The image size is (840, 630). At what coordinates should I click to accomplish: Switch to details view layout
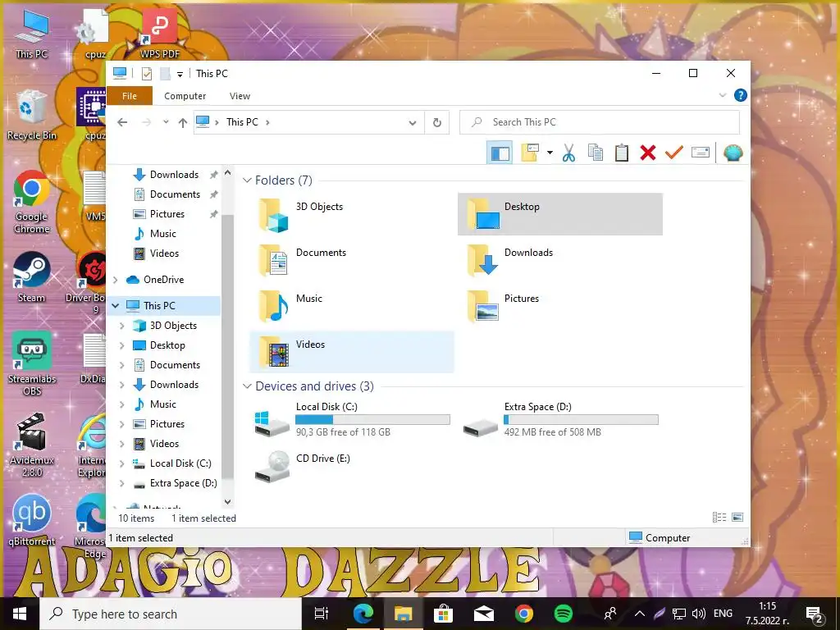point(719,517)
